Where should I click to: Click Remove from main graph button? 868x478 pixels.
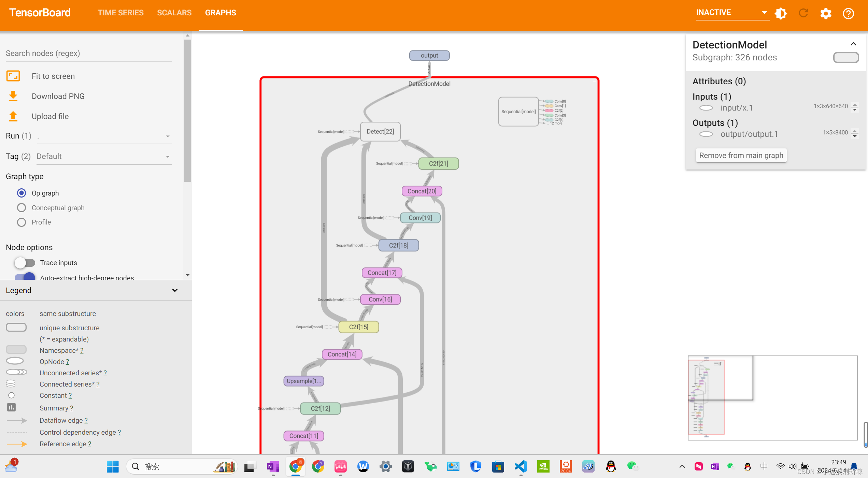tap(741, 156)
